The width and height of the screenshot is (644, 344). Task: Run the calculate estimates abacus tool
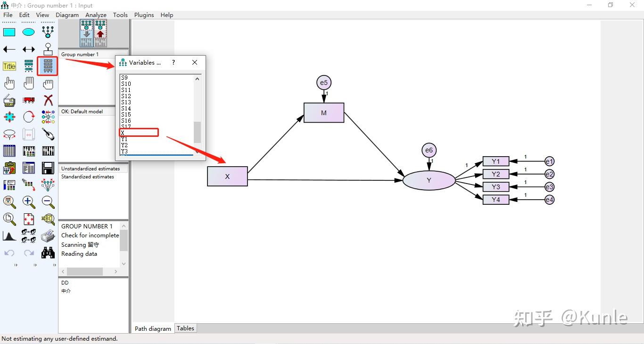pyautogui.click(x=48, y=151)
